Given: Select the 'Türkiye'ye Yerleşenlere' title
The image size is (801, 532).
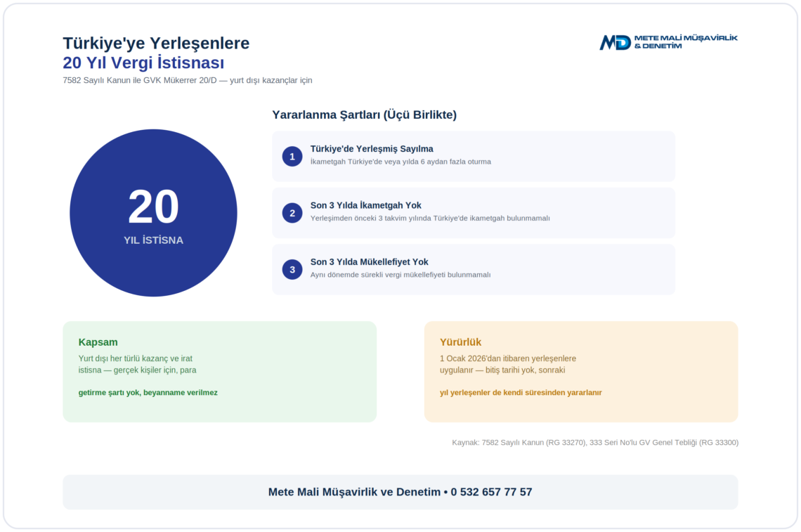Looking at the screenshot, I should tap(156, 43).
